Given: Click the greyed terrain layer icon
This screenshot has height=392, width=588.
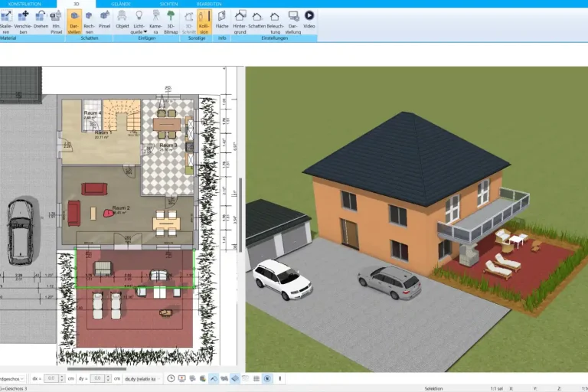Looking at the screenshot, I should pyautogui.click(x=246, y=378).
